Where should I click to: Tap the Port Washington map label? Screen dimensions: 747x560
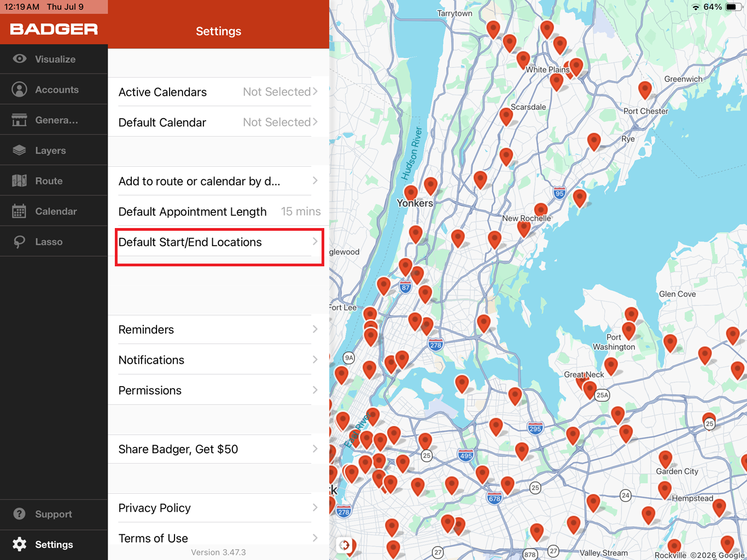tap(614, 342)
